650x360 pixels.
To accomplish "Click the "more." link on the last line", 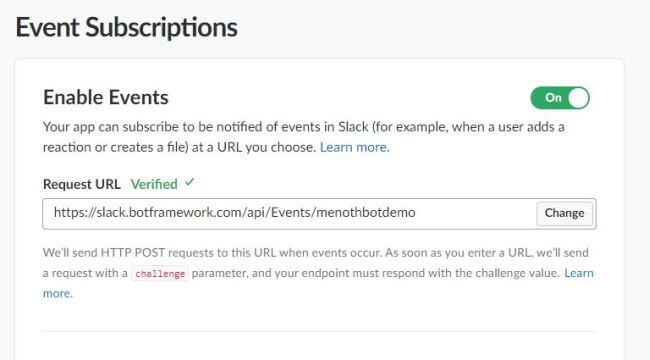I will click(58, 293).
